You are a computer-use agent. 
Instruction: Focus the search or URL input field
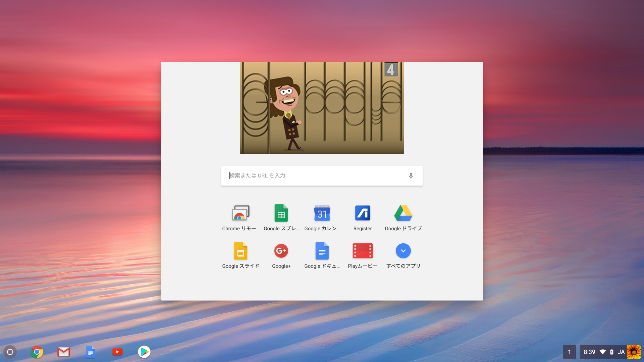[315, 176]
